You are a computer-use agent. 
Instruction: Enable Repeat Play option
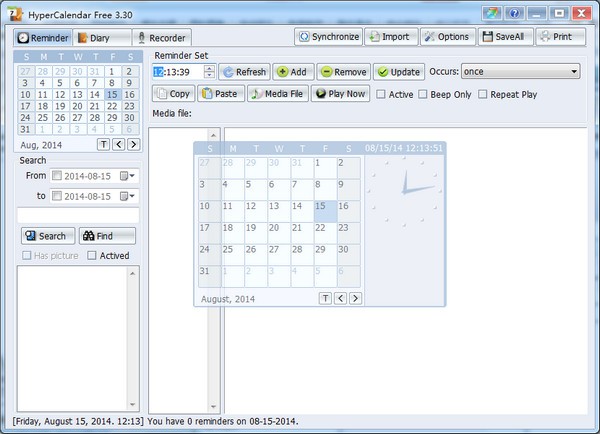(x=483, y=94)
